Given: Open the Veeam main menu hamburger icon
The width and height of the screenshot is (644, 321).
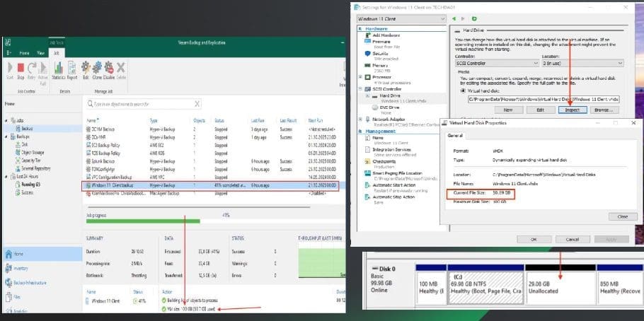Looking at the screenshot, I should pos(8,53).
